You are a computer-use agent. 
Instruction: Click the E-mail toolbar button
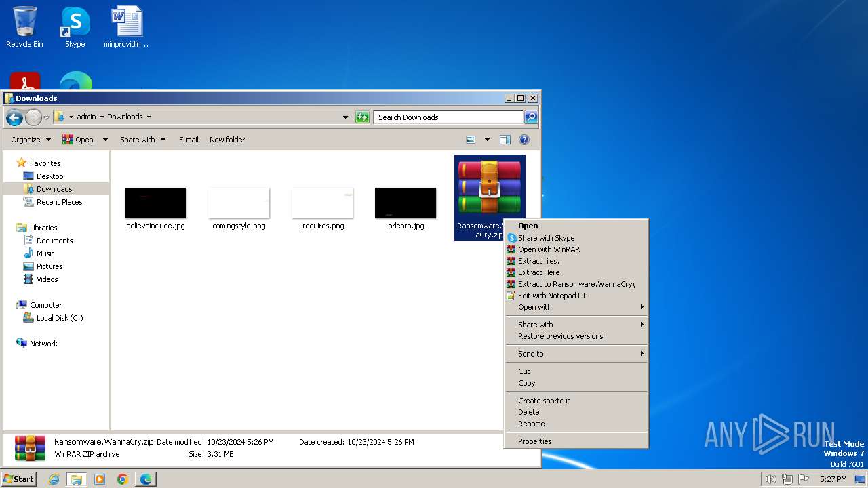tap(189, 140)
